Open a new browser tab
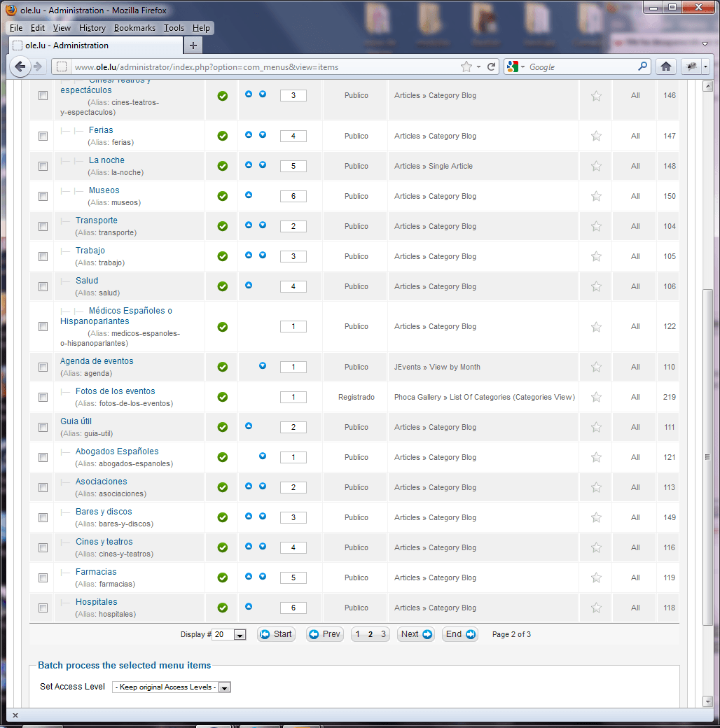 [x=193, y=45]
